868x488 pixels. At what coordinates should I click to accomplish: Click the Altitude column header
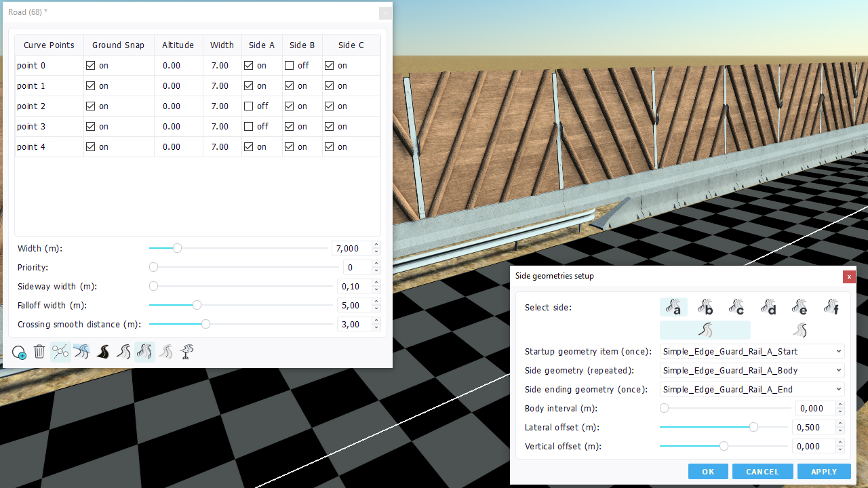(178, 45)
